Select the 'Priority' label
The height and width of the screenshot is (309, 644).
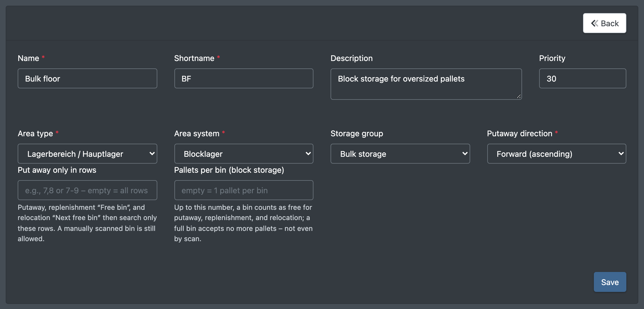pos(552,58)
